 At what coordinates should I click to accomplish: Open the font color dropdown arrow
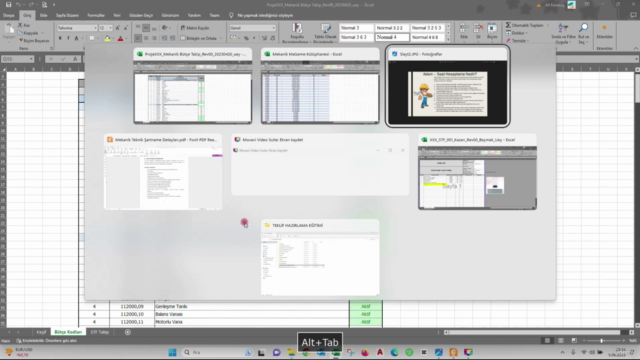pyautogui.click(x=126, y=38)
